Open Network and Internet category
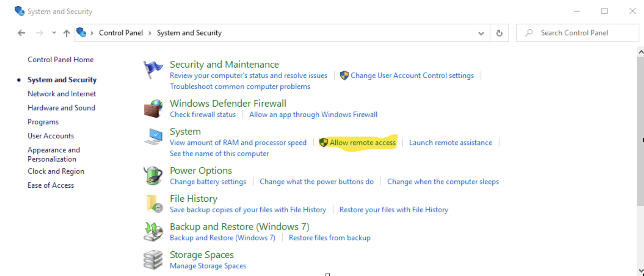 tap(62, 94)
